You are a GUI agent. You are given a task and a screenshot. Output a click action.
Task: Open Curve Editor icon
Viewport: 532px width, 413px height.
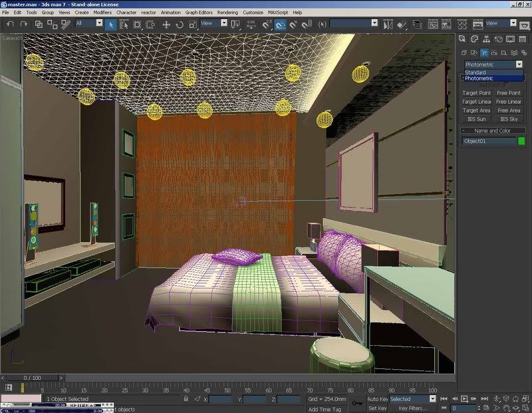pos(433,25)
